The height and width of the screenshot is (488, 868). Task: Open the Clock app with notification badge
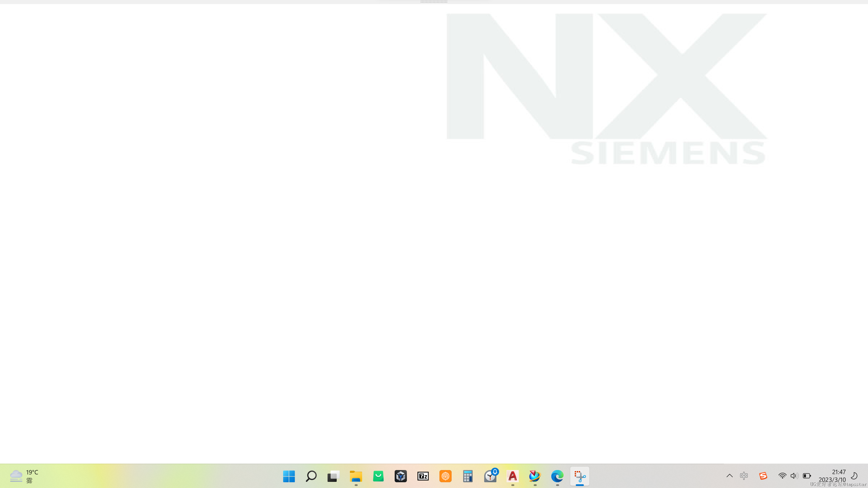coord(490,476)
